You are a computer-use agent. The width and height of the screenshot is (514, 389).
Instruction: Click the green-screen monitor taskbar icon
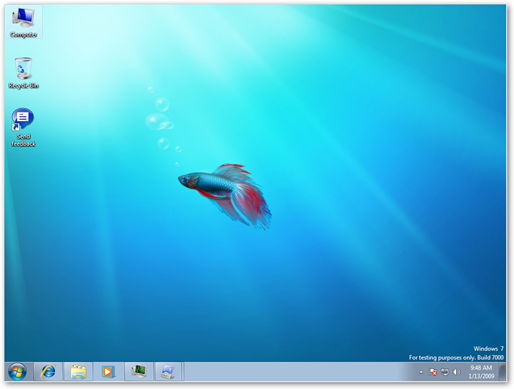coord(138,371)
